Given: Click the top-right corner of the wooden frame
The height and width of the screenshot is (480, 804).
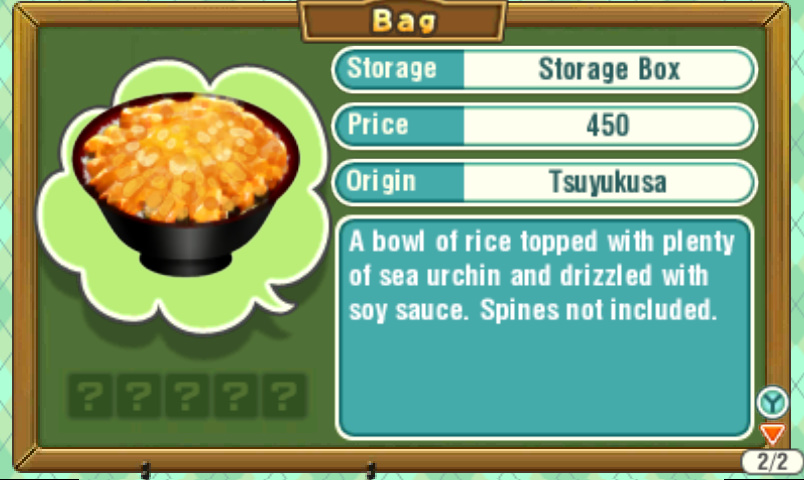Looking at the screenshot, I should click(777, 14).
